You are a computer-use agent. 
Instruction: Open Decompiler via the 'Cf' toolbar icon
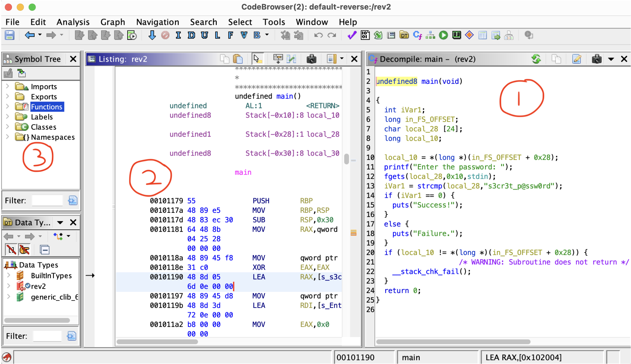417,35
